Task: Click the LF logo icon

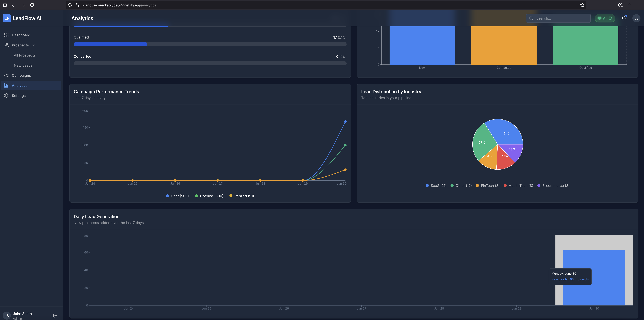Action: pyautogui.click(x=7, y=18)
